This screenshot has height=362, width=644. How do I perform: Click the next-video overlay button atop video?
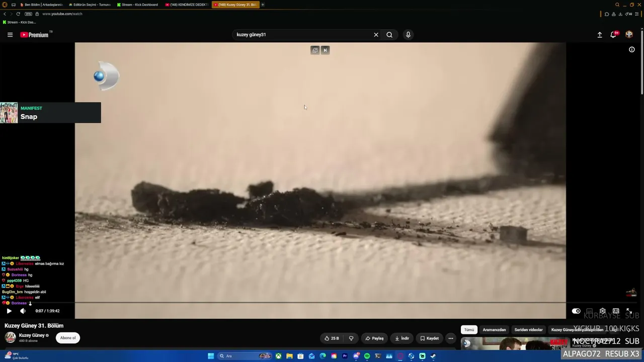[325, 50]
